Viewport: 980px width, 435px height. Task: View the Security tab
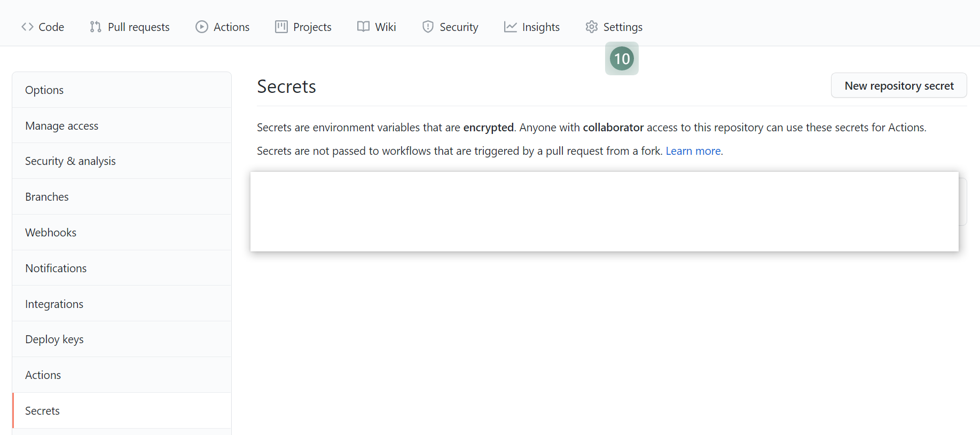(450, 27)
